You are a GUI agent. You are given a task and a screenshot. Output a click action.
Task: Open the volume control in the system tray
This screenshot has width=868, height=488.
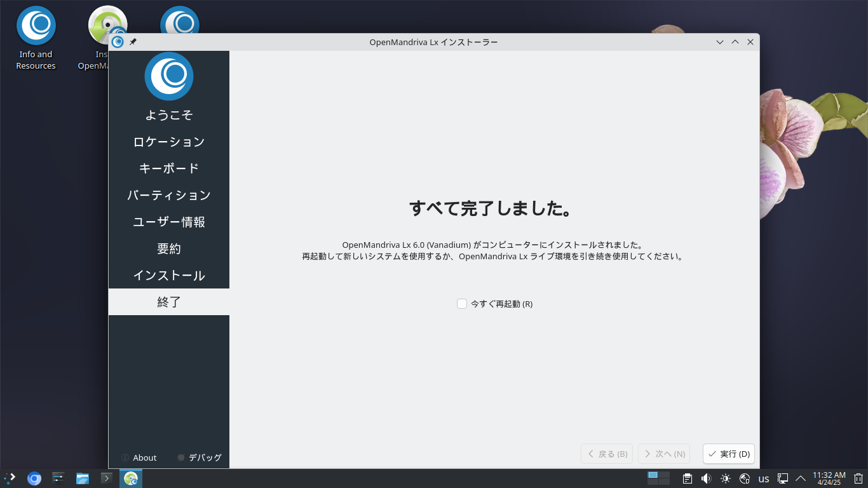coord(706,478)
